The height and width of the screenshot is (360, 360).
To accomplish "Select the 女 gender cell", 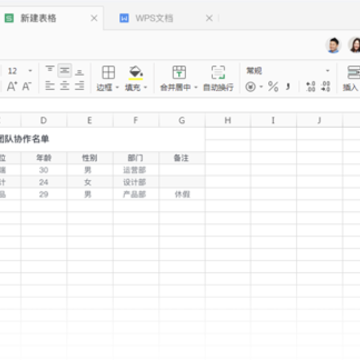I will 90,182.
